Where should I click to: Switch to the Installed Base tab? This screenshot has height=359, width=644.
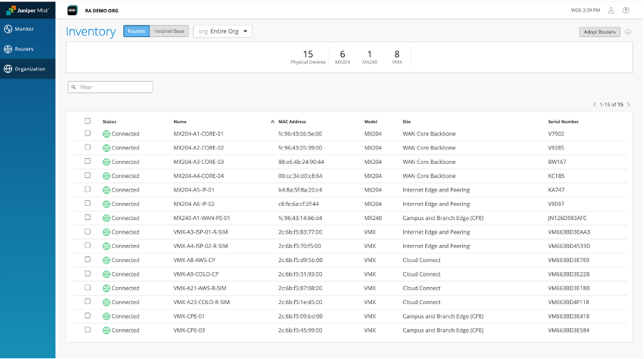(x=169, y=31)
